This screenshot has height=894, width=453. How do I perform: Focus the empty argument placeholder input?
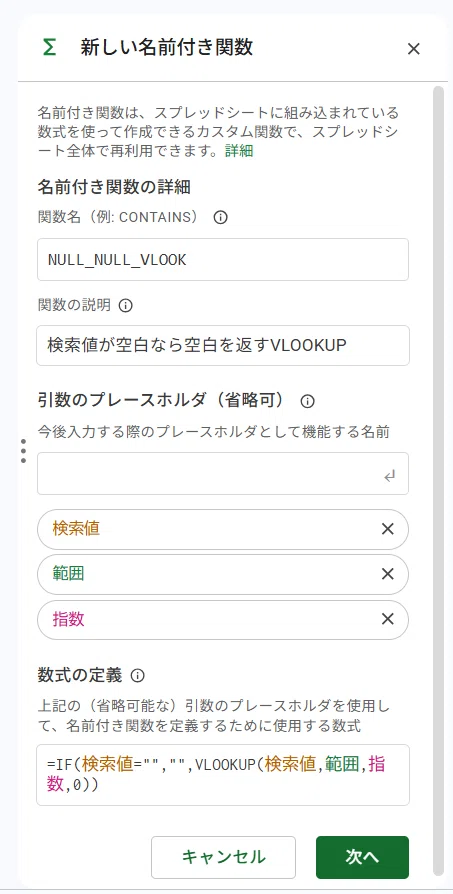click(x=223, y=473)
